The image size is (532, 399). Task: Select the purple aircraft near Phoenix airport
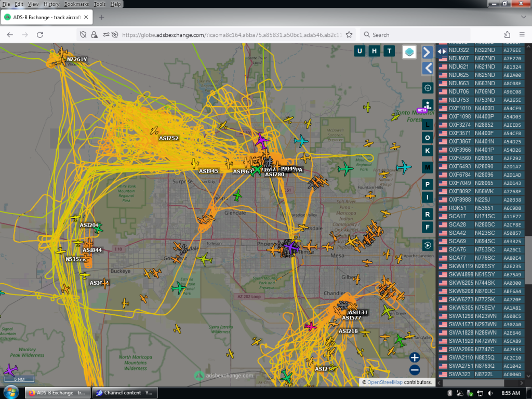tap(291, 247)
